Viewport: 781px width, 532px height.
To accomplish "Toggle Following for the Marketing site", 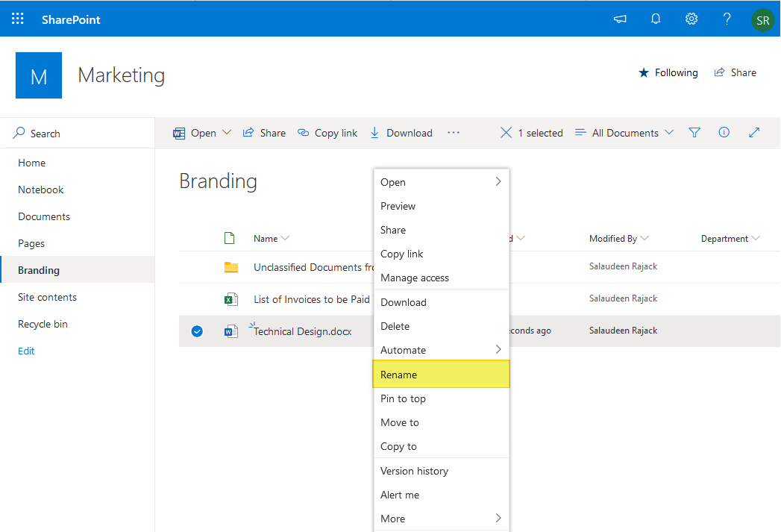I will [668, 72].
